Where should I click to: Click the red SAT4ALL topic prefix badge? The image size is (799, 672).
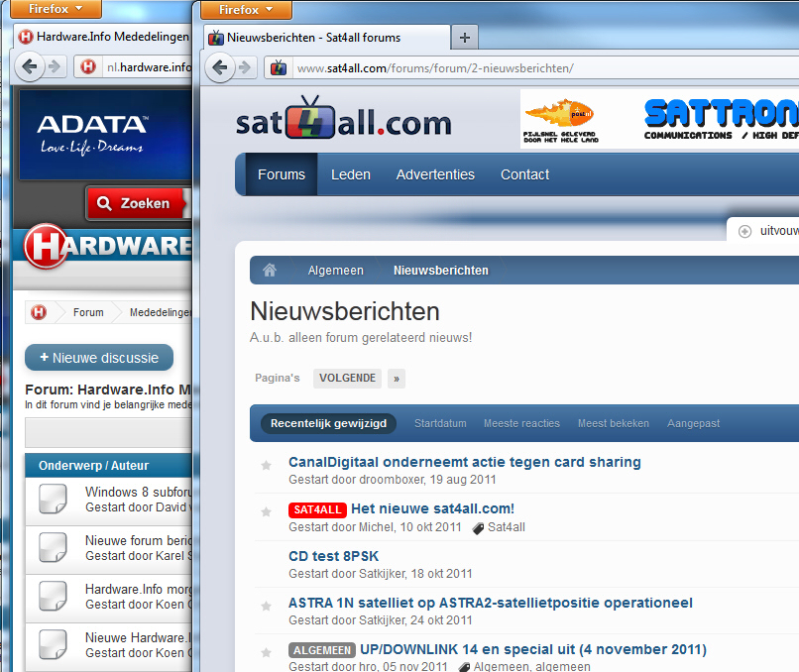point(317,509)
